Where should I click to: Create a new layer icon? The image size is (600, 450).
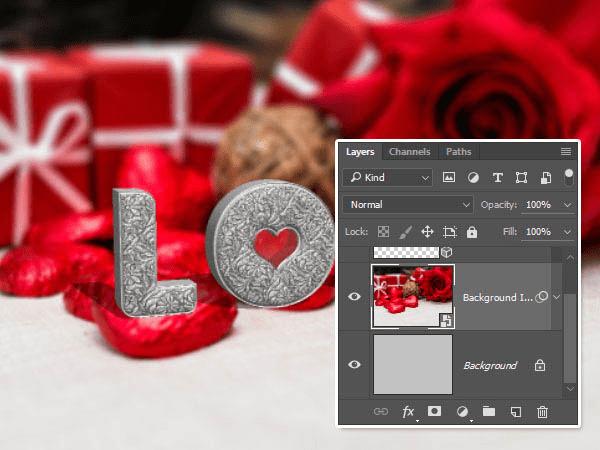[x=516, y=412]
